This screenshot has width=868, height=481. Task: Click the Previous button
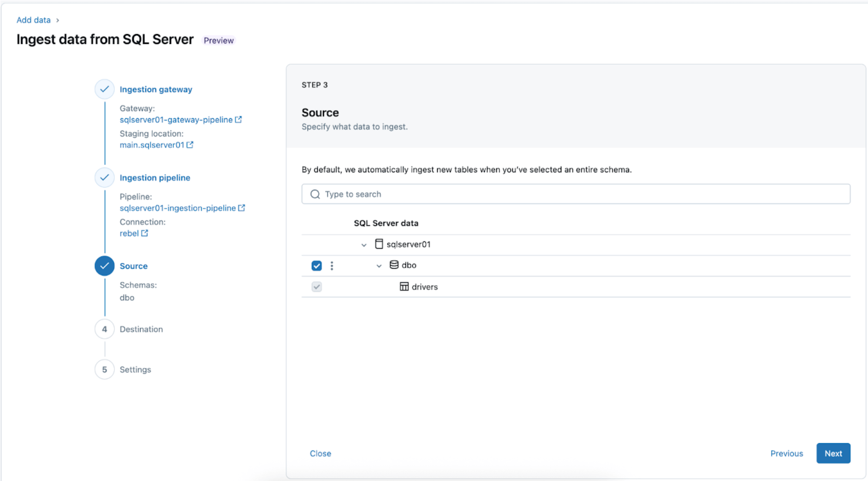(786, 453)
